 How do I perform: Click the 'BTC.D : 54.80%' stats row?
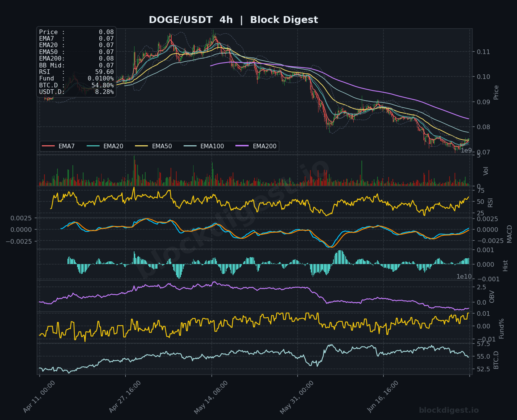(76, 85)
